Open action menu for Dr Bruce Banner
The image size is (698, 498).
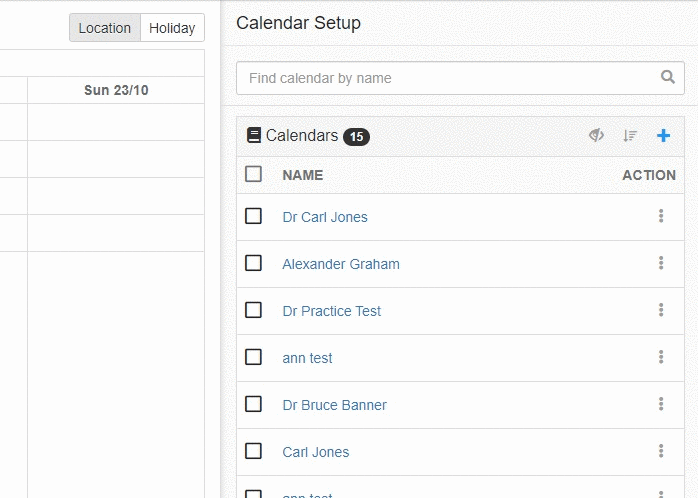click(x=661, y=404)
